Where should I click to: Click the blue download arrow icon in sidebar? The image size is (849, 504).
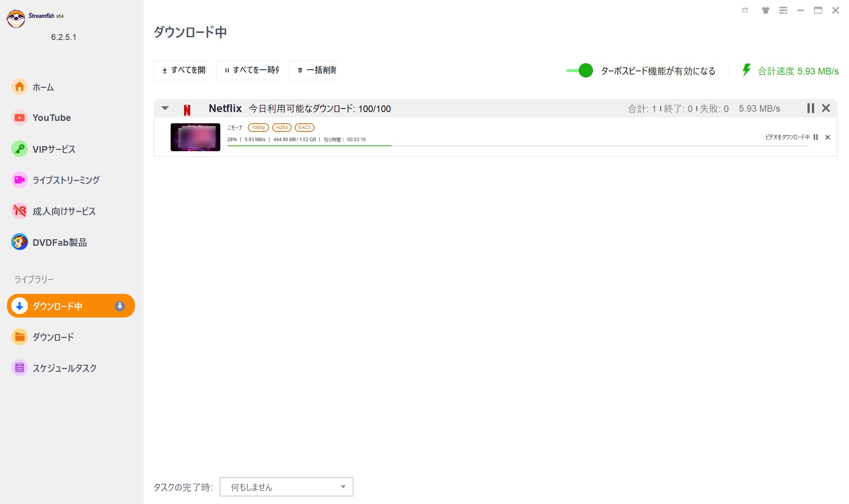coord(19,306)
